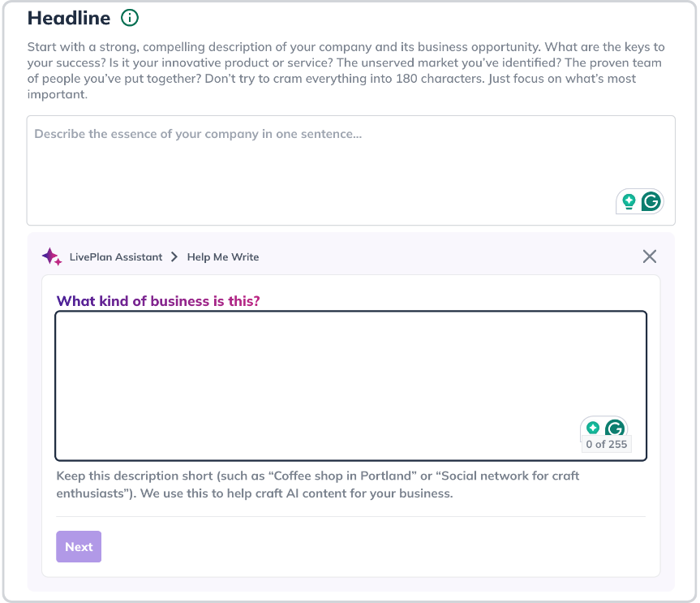The width and height of the screenshot is (700, 603).
Task: Click the LivePlan Assistant sparkle icon
Action: point(53,256)
